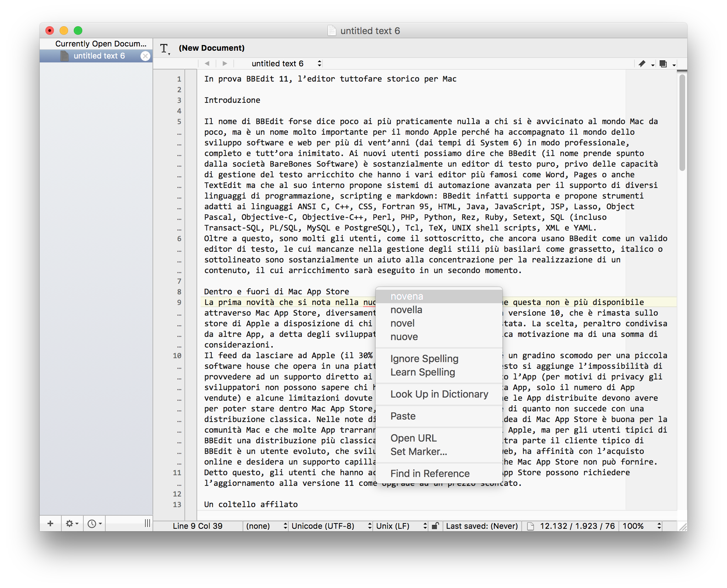Go to previous document with back arrow

(x=207, y=63)
